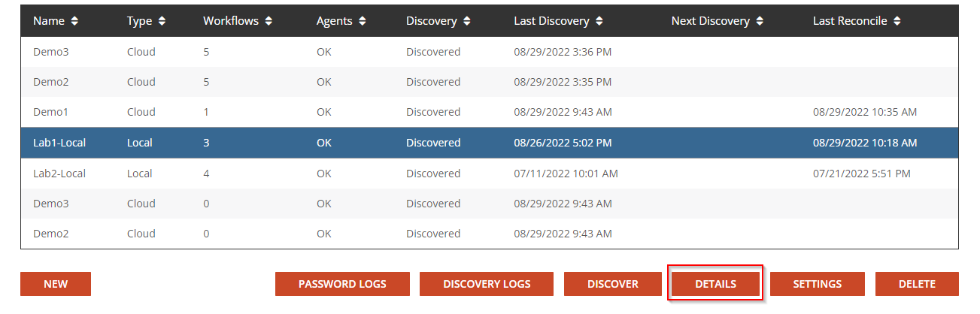This screenshot has height=314, width=980.
Task: Run DISCOVER on selected site
Action: coord(612,284)
